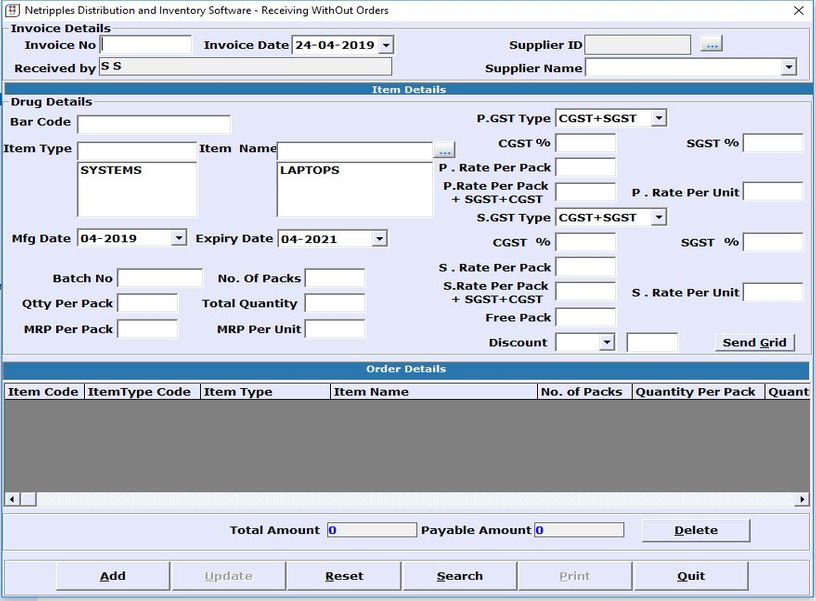
Task: Click the P.Rate Per Pack + SGST+CGST field
Action: [585, 192]
